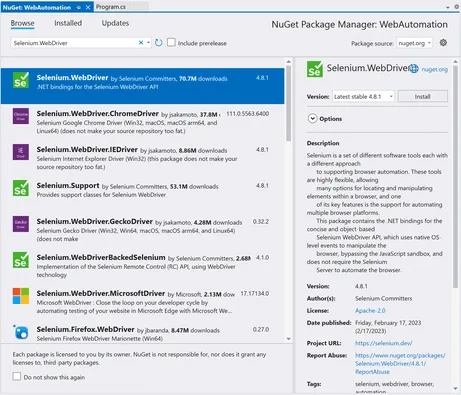This screenshot has height=395, width=461.
Task: Open the nuget.org link
Action: (435, 69)
